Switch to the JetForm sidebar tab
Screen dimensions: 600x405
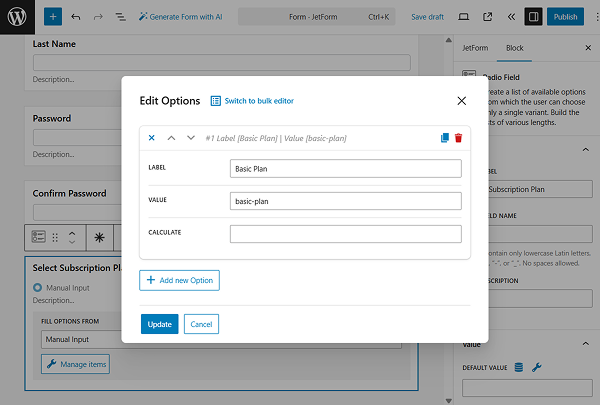(x=475, y=48)
